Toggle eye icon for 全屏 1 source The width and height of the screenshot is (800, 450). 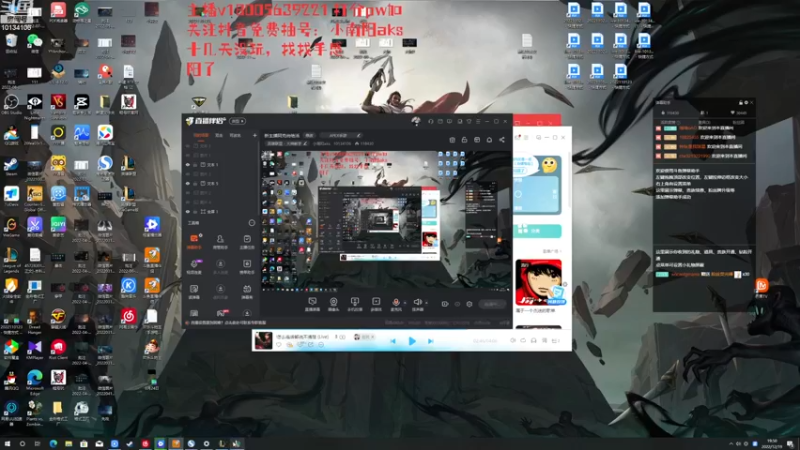tap(188, 212)
